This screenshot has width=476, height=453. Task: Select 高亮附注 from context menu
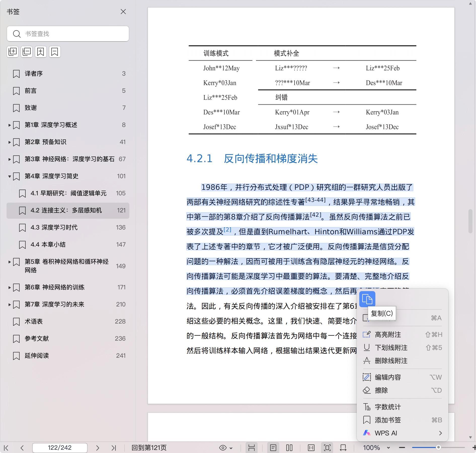[x=388, y=335]
